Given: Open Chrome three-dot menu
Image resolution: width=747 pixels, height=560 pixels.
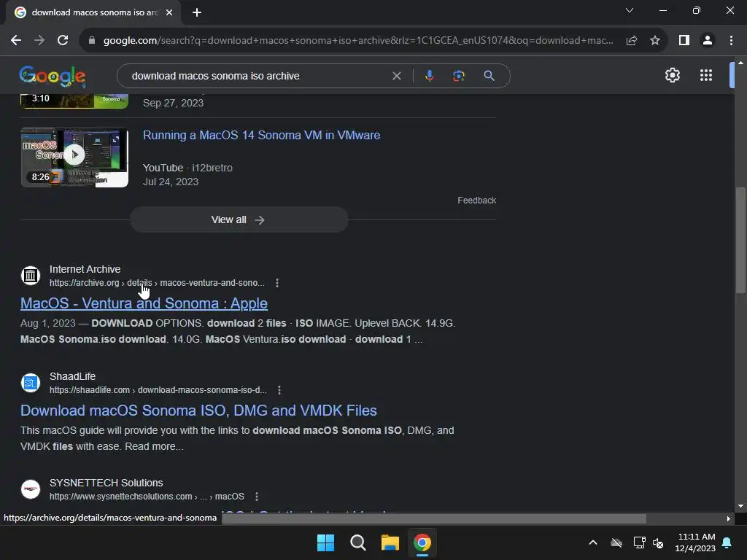Looking at the screenshot, I should (x=731, y=41).
